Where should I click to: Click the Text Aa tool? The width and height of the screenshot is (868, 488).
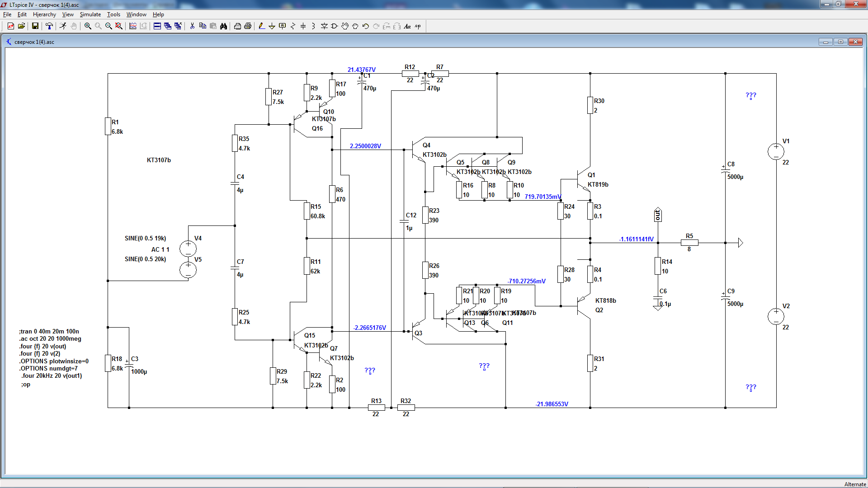pyautogui.click(x=407, y=26)
